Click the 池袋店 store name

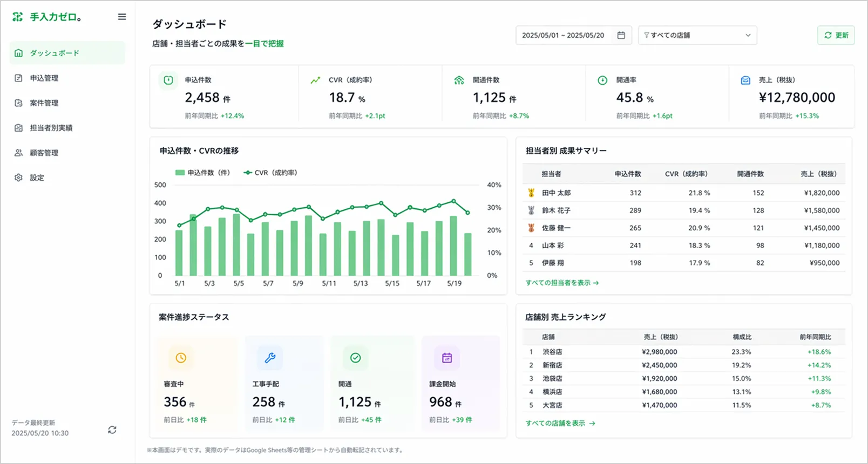[x=552, y=379]
